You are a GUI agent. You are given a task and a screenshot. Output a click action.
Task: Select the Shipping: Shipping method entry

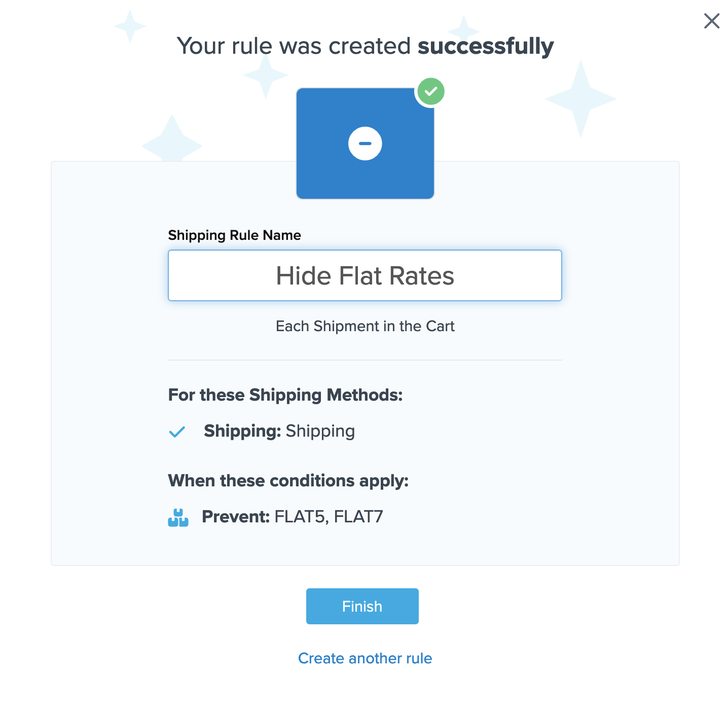pyautogui.click(x=279, y=431)
